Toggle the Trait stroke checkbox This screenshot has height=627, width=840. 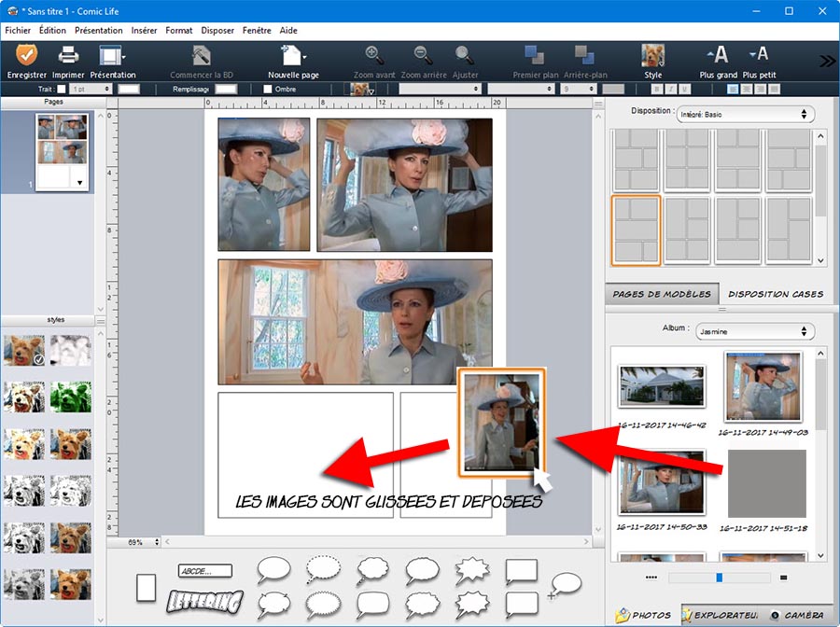62,89
